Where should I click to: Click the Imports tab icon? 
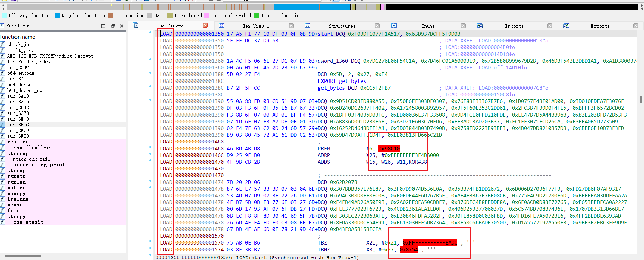[480, 25]
